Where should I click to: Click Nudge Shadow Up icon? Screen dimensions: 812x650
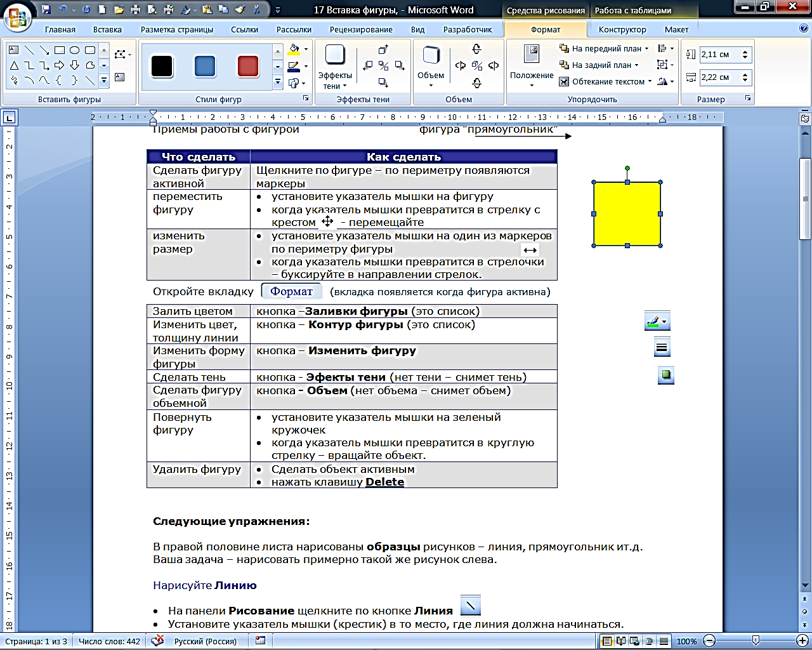[383, 50]
